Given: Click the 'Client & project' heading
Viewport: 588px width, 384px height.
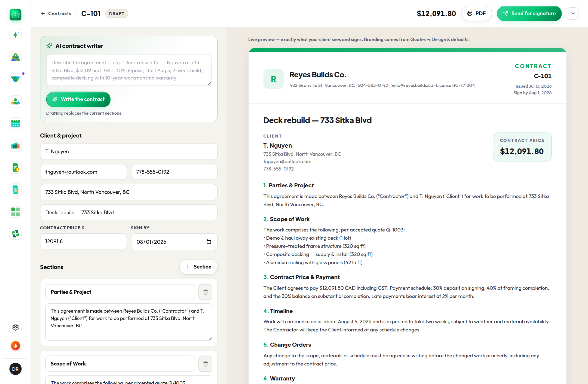Looking at the screenshot, I should pos(61,136).
